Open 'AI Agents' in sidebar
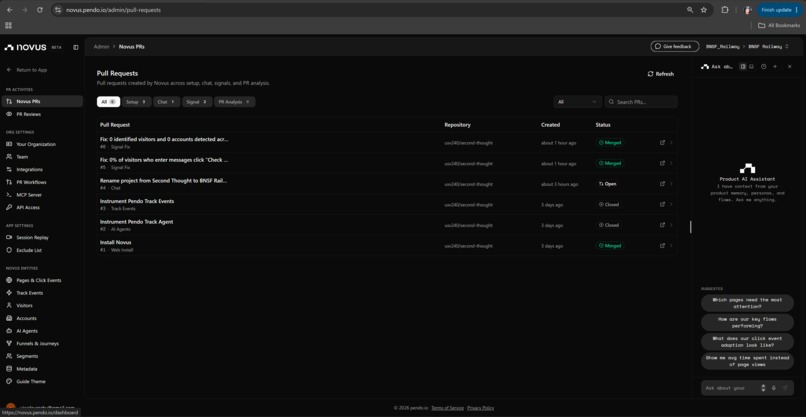The image size is (806, 417). coord(42,331)
